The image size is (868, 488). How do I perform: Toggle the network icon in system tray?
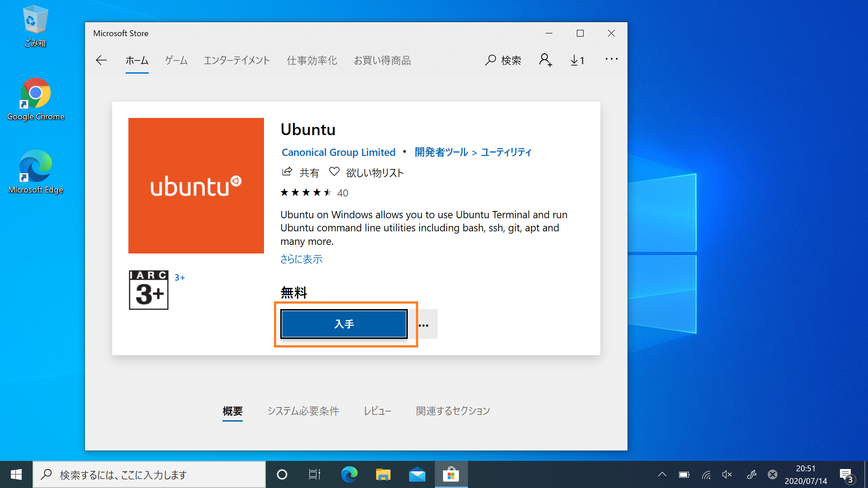coord(706,474)
